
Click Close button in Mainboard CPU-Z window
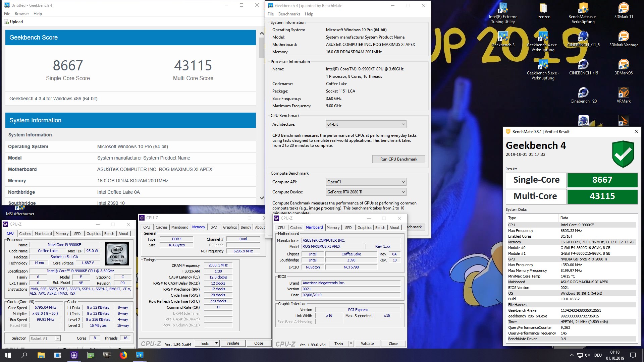point(393,344)
